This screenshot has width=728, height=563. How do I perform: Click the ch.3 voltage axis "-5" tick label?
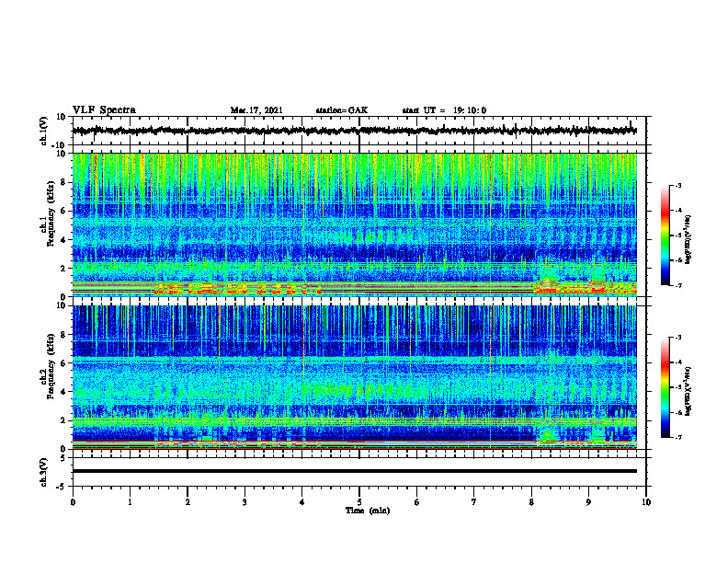tap(62, 487)
